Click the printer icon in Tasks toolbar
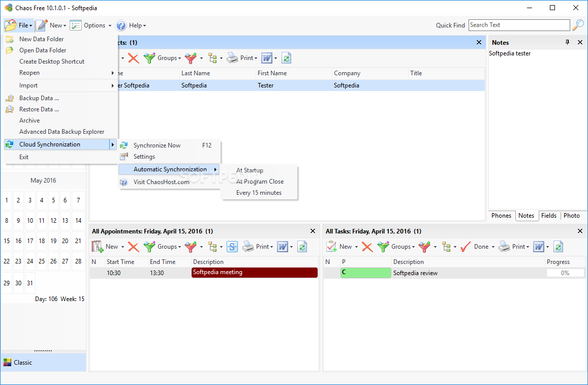The height and width of the screenshot is (385, 588). pos(504,246)
